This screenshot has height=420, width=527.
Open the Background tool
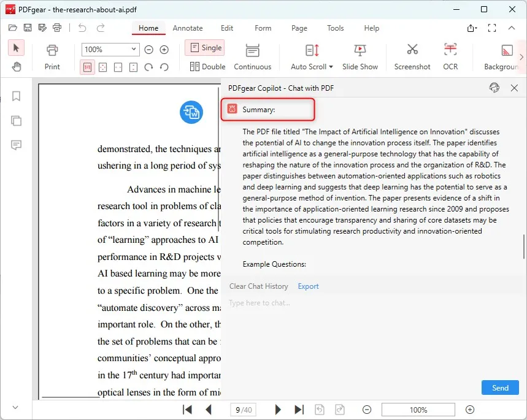point(501,57)
